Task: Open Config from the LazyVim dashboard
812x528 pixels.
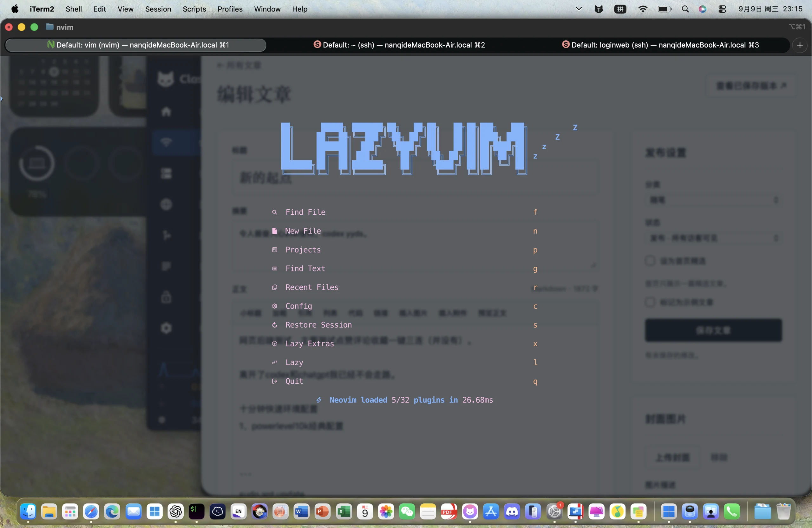Action: tap(404, 306)
